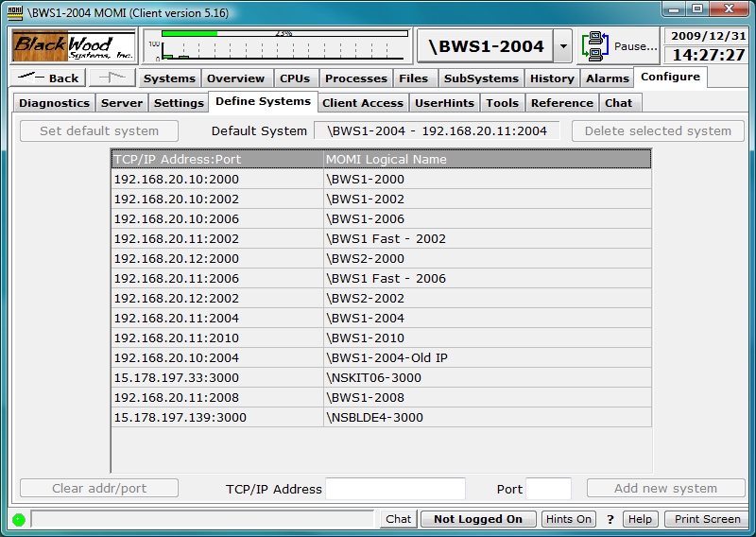
Task: Open the system selector dropdown arrow
Action: click(562, 46)
